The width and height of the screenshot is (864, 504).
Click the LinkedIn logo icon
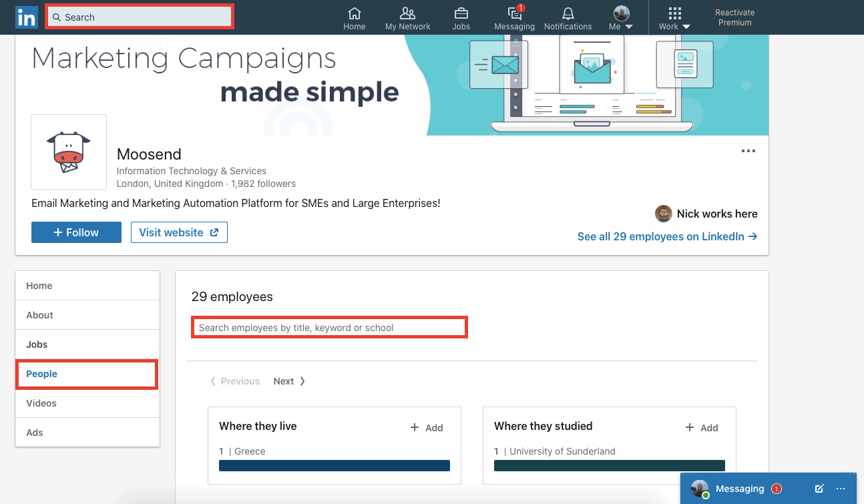coord(27,18)
